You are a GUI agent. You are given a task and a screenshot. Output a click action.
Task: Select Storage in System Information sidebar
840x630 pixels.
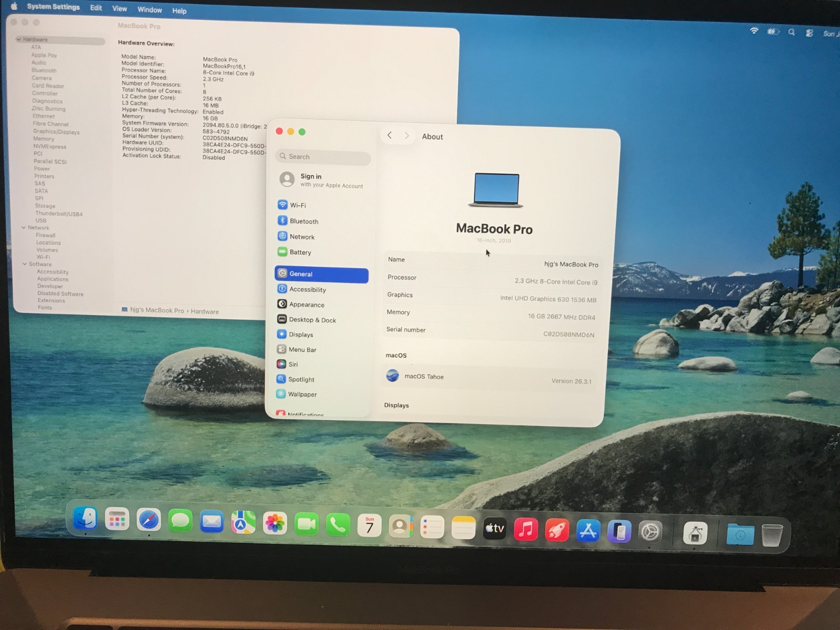point(45,206)
